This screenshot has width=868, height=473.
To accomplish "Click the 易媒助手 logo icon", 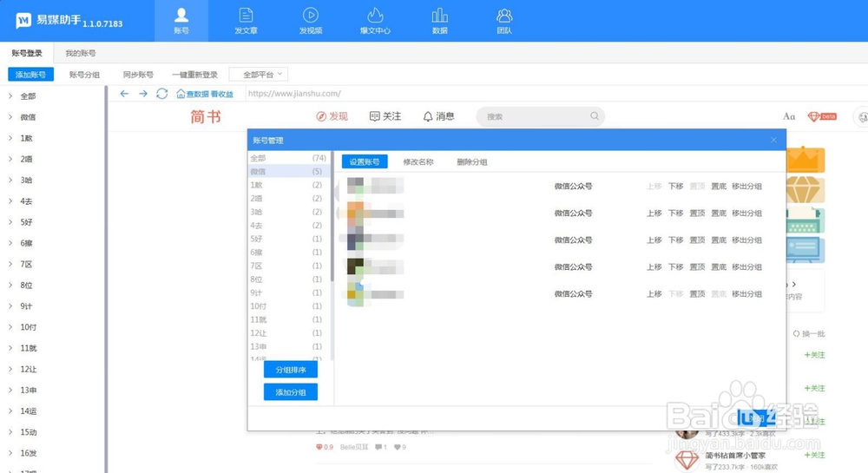I will point(23,21).
